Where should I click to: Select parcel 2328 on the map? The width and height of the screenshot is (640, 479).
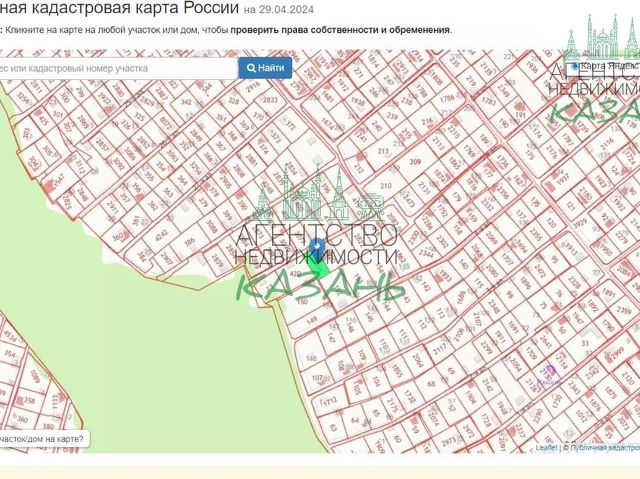(x=574, y=282)
